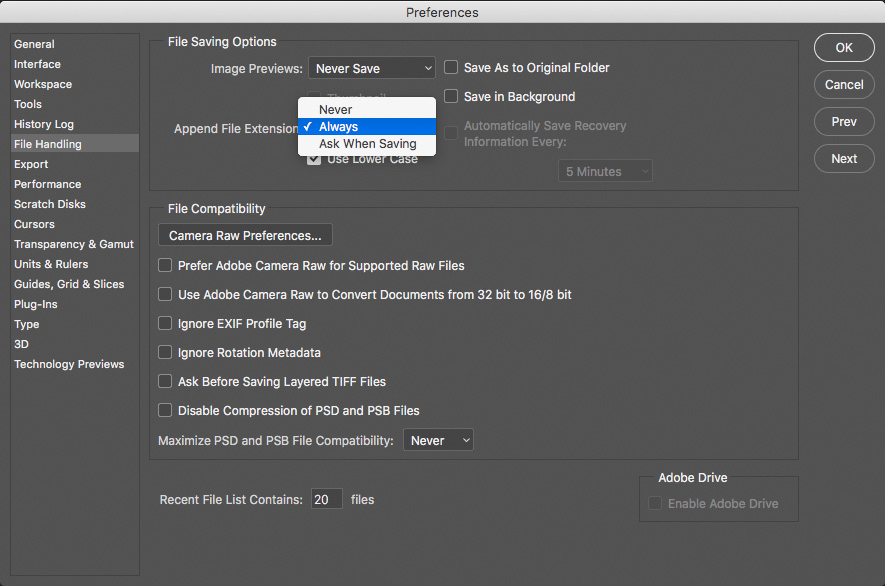The image size is (885, 586).
Task: Open Camera Raw Preferences
Action: coord(244,235)
